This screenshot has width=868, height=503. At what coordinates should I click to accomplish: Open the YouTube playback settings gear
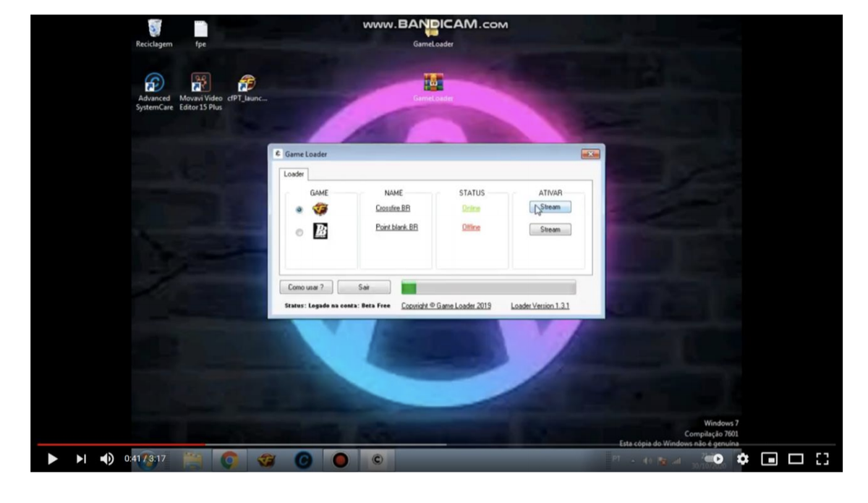[744, 459]
